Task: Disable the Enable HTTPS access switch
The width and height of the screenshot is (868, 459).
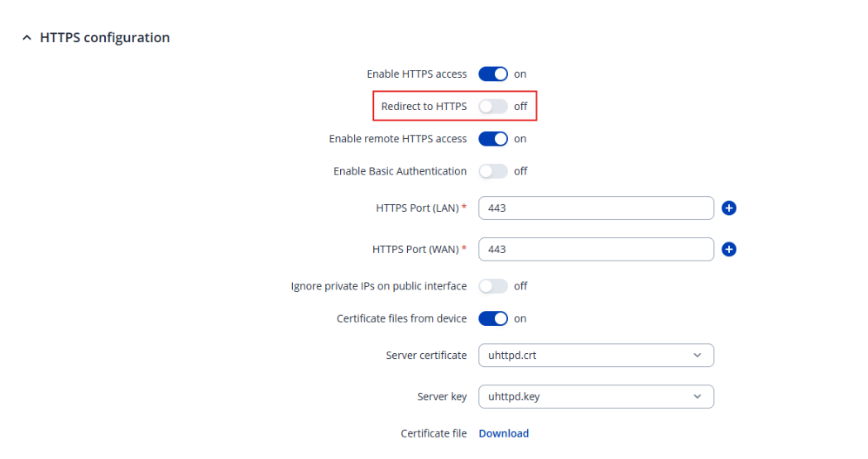Action: [493, 74]
